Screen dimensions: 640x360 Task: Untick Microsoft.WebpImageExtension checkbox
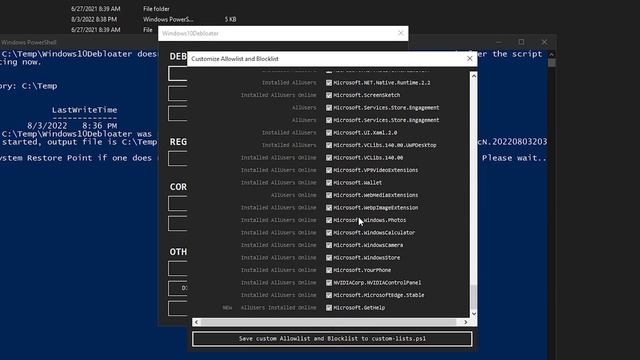[x=329, y=207]
